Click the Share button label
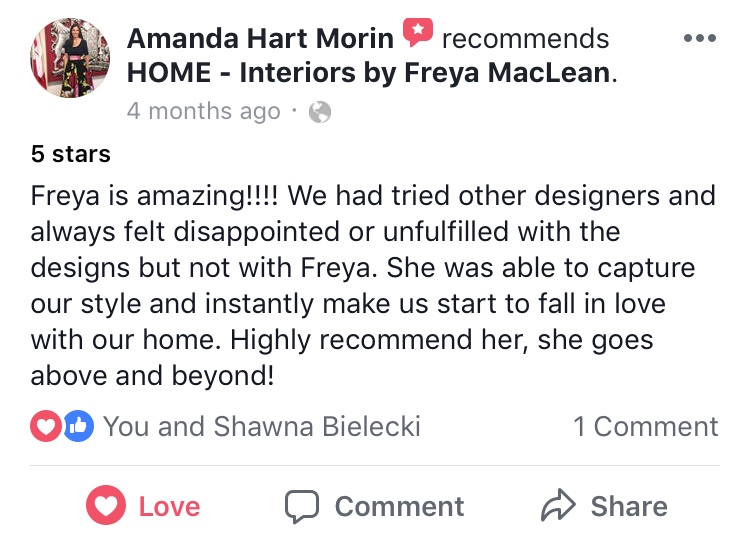The image size is (744, 543). (x=629, y=506)
